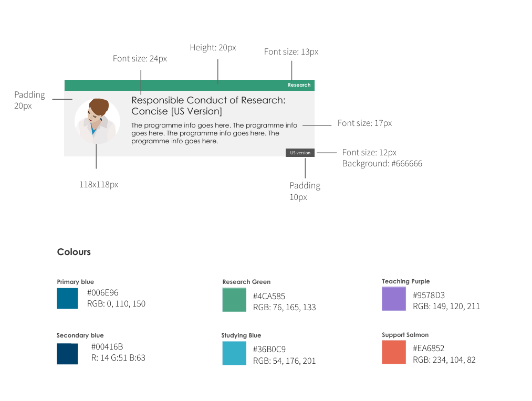Choose the Support Salmon colour swatch
Image resolution: width=532 pixels, height=401 pixels.
click(394, 352)
